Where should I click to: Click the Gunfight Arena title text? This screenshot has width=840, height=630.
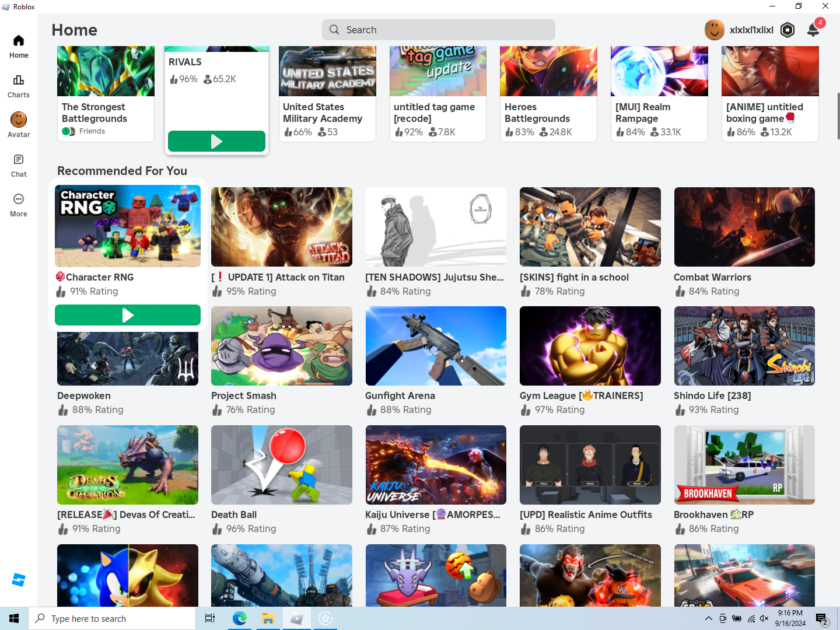[400, 395]
